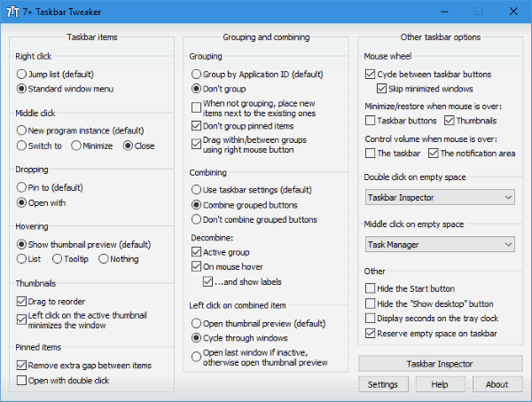Choose Minimize for middle click action
The height and width of the screenshot is (402, 532).
pyautogui.click(x=77, y=146)
